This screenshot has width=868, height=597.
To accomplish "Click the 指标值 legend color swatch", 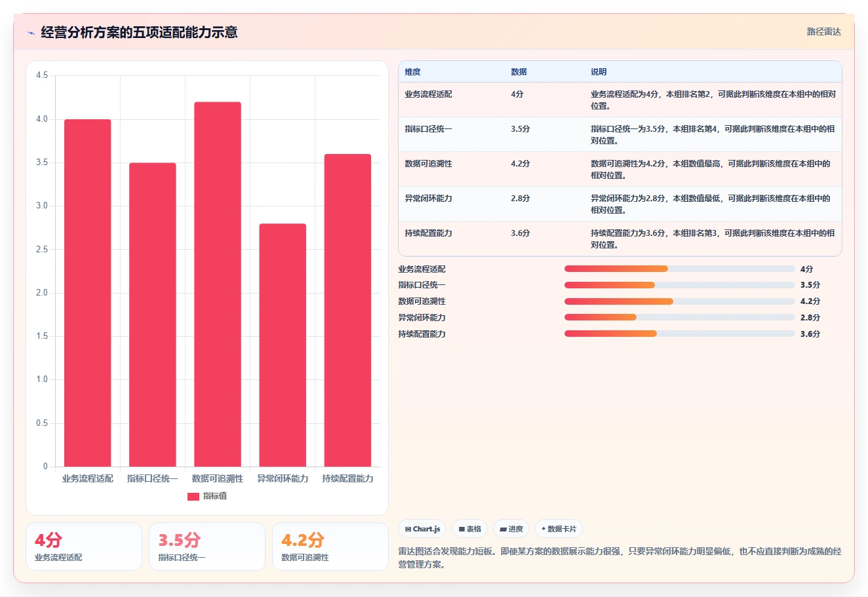I will tap(193, 496).
